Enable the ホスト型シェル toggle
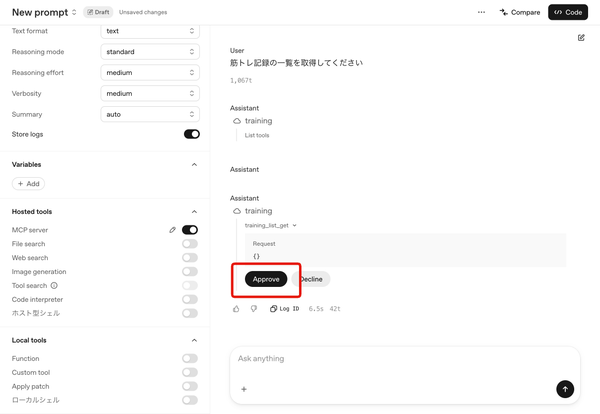 pyautogui.click(x=190, y=313)
